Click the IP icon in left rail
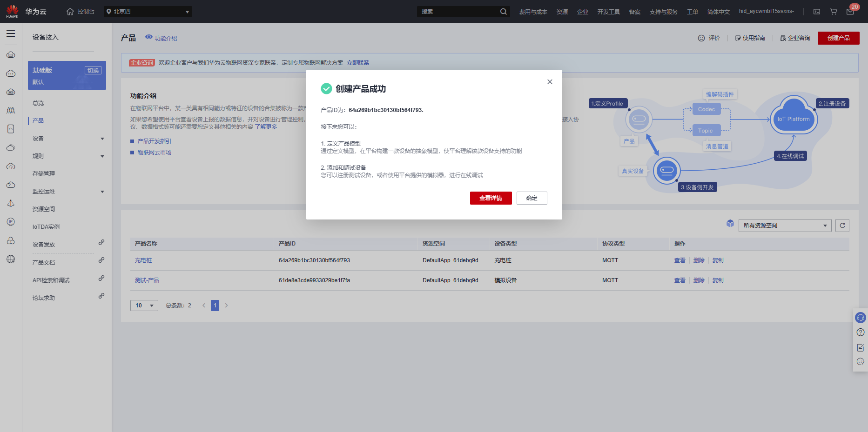 pyautogui.click(x=11, y=222)
